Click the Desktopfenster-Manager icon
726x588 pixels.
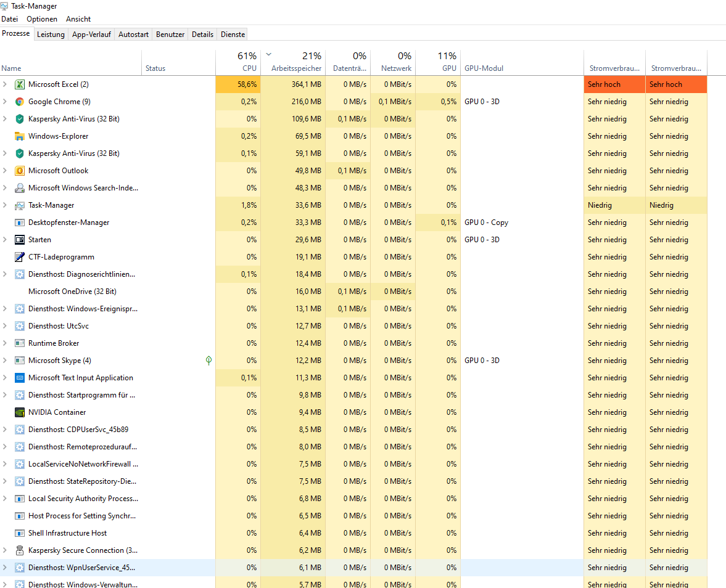point(20,223)
